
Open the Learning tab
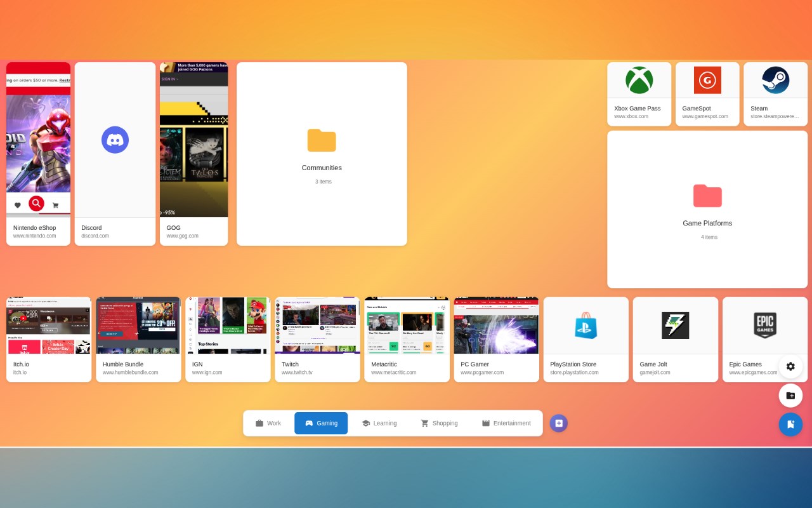coord(379,423)
